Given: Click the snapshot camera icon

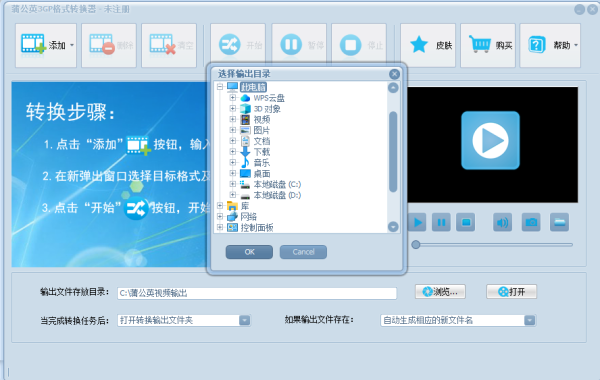Looking at the screenshot, I should (531, 222).
